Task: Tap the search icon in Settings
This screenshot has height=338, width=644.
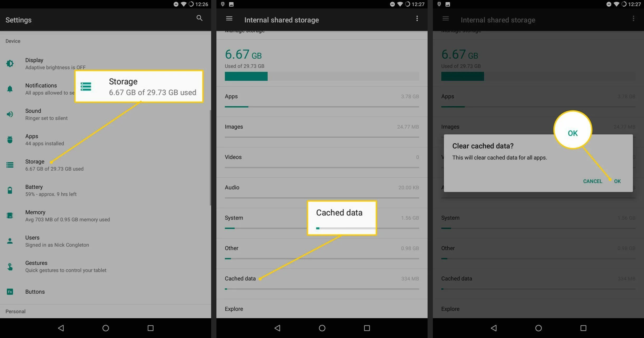Action: point(199,18)
